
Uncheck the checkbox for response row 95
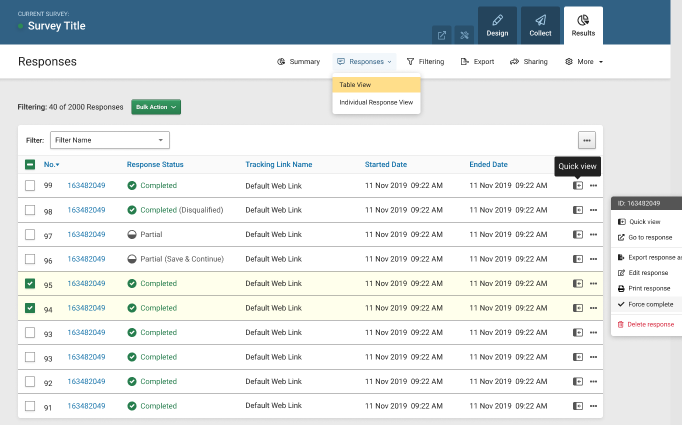click(x=30, y=284)
